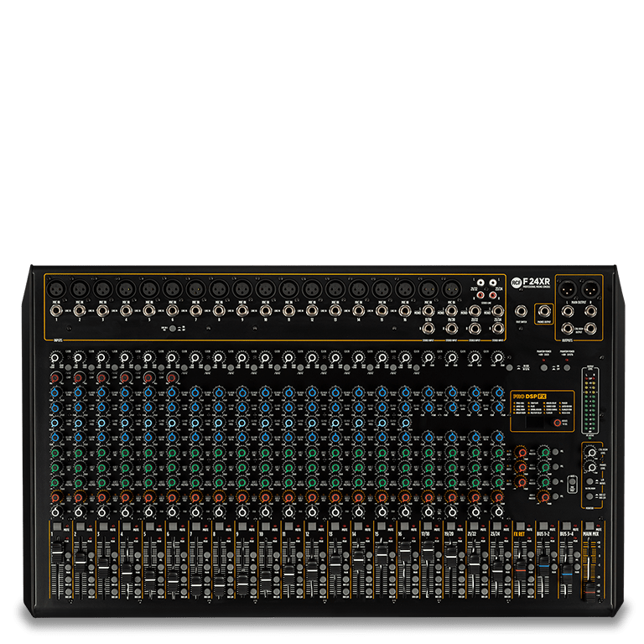Click the phones output jack
Image resolution: width=644 pixels, height=644 pixels.
[x=543, y=309]
